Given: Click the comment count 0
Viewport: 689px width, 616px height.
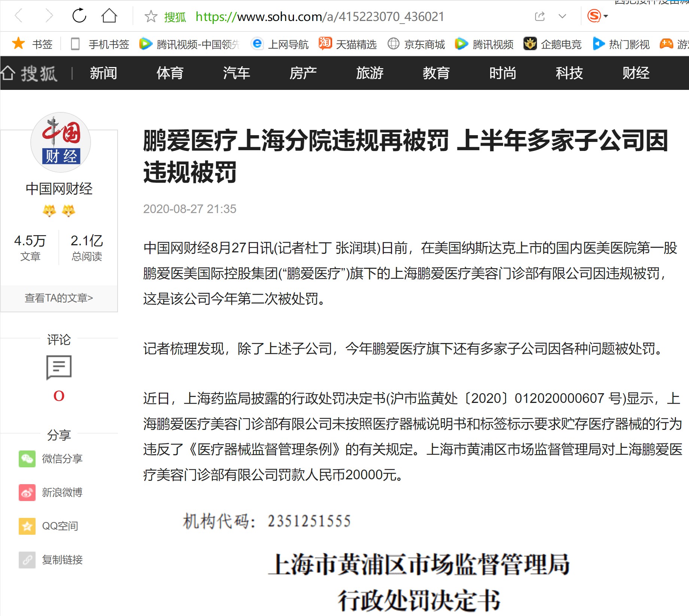Looking at the screenshot, I should (59, 396).
